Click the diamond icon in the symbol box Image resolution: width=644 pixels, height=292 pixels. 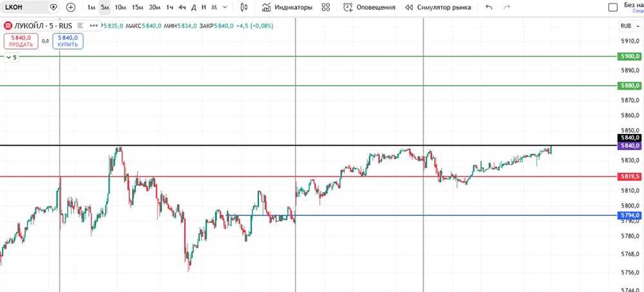(53, 7)
